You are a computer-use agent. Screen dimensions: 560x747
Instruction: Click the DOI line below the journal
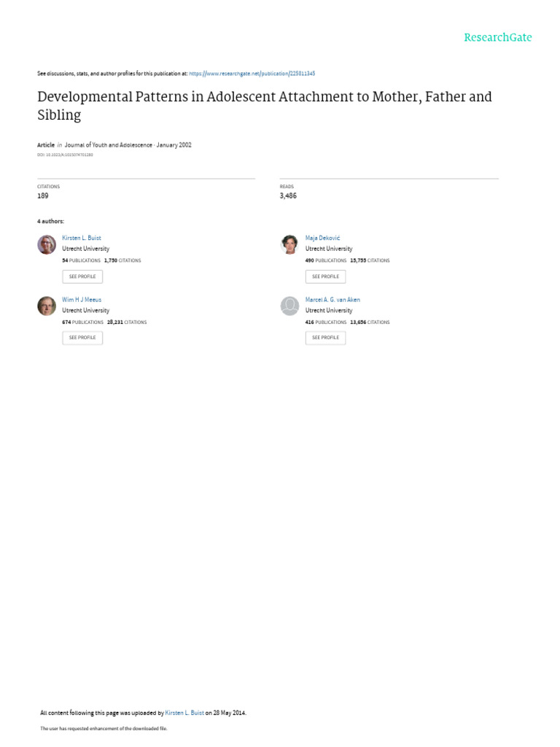pos(65,155)
